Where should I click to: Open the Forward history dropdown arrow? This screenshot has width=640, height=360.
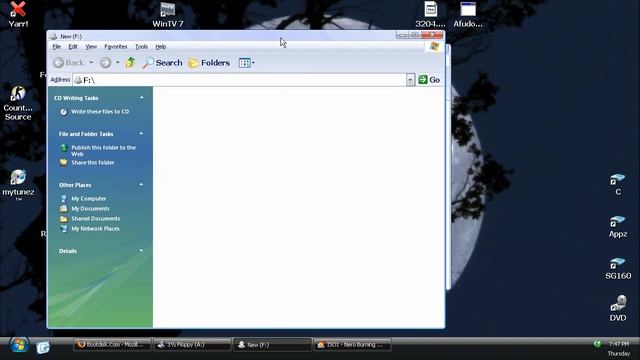118,63
